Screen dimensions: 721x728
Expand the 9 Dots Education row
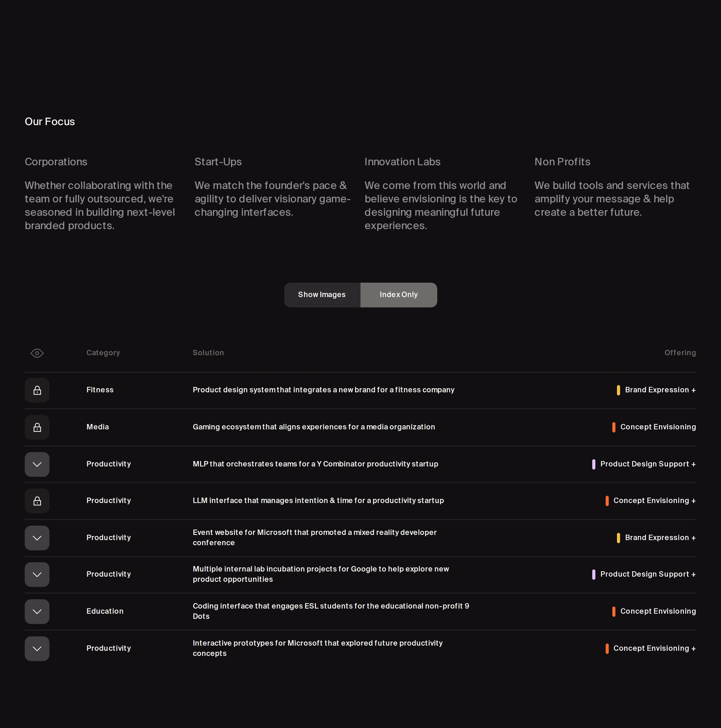pyautogui.click(x=37, y=611)
